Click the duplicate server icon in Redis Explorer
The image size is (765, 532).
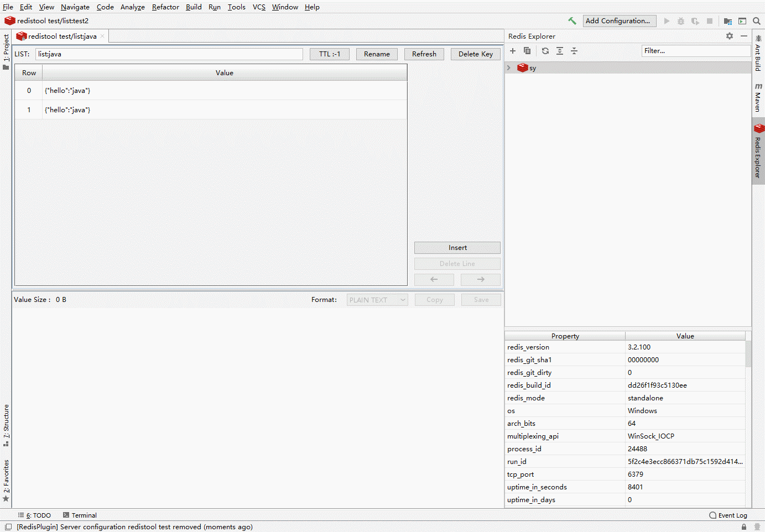pyautogui.click(x=527, y=51)
